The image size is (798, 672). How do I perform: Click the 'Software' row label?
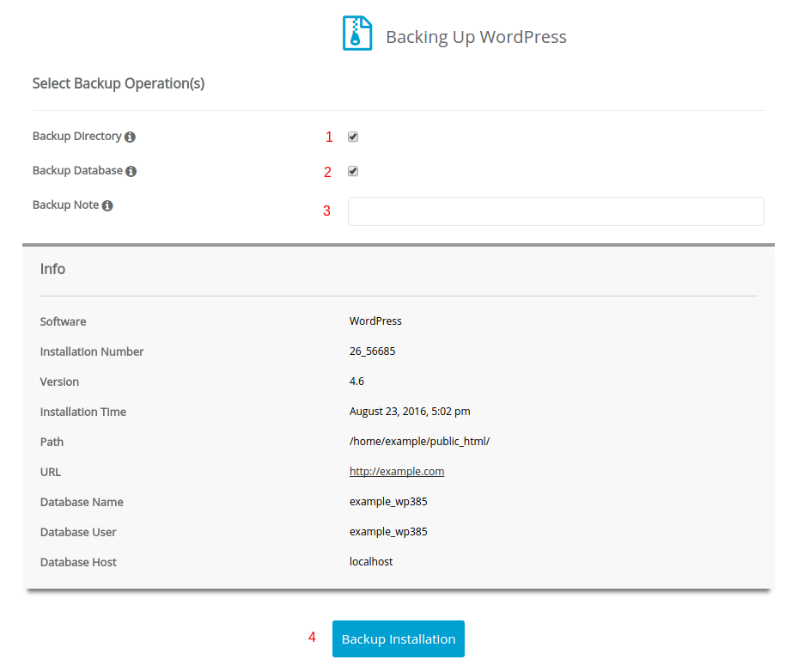(x=63, y=321)
